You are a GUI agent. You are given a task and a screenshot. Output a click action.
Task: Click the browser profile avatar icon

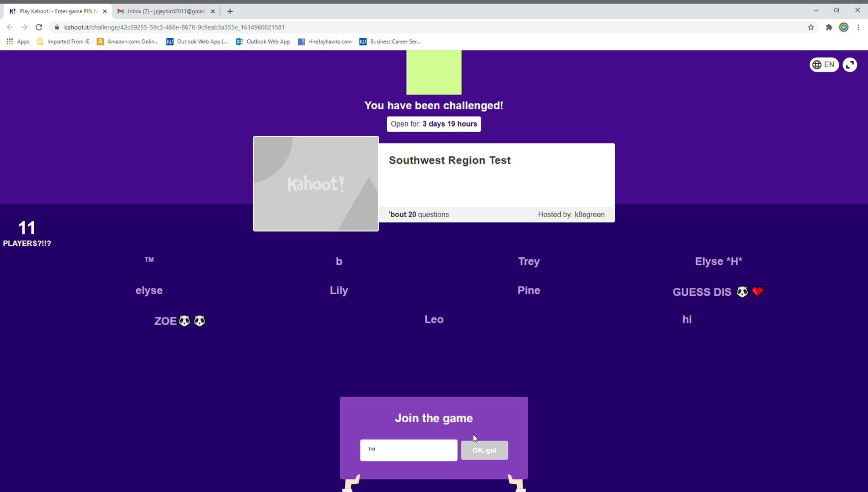coord(844,27)
